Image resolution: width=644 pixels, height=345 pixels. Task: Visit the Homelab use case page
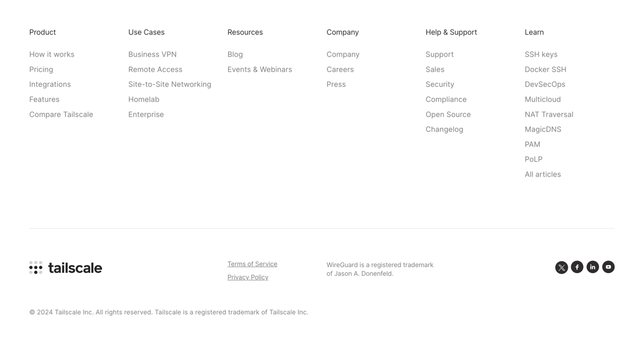[x=143, y=99]
